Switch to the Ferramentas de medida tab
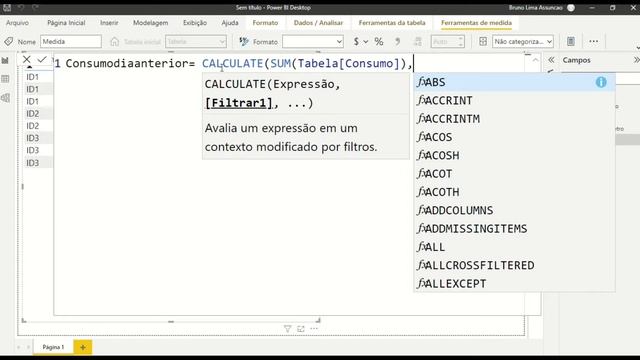Viewport: 640px width, 360px height. (476, 23)
